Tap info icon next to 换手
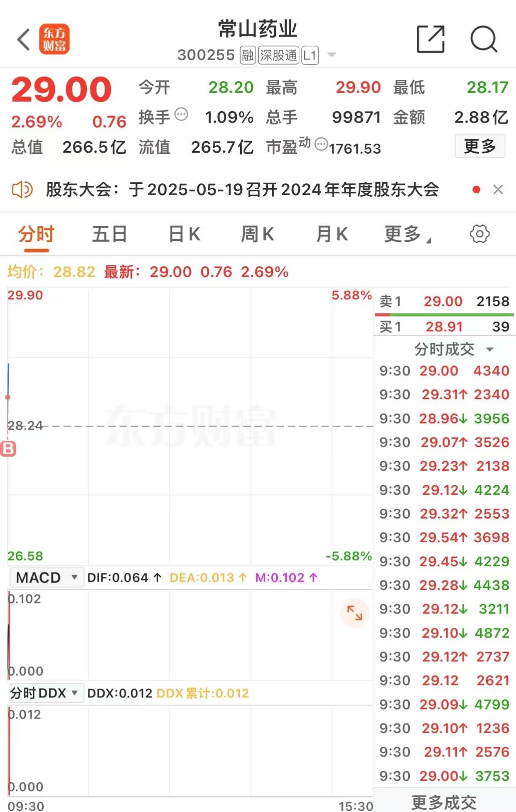The height and width of the screenshot is (812, 516). tap(181, 114)
